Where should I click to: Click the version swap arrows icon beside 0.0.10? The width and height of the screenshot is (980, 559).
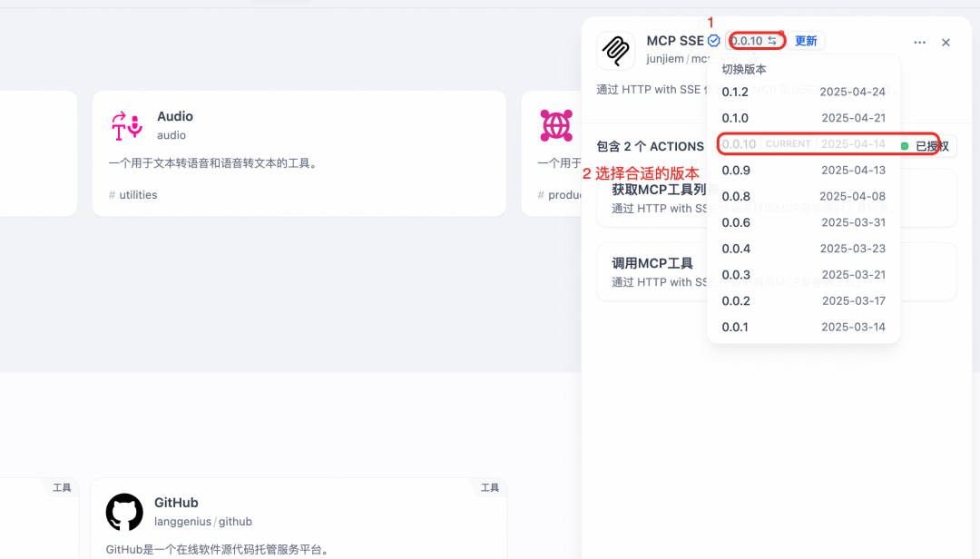click(773, 40)
